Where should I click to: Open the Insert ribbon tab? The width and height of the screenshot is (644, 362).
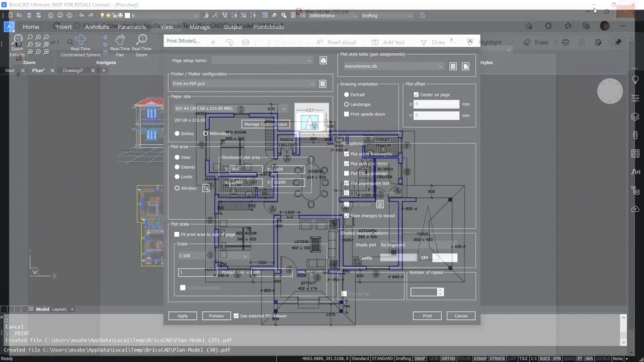tap(64, 27)
